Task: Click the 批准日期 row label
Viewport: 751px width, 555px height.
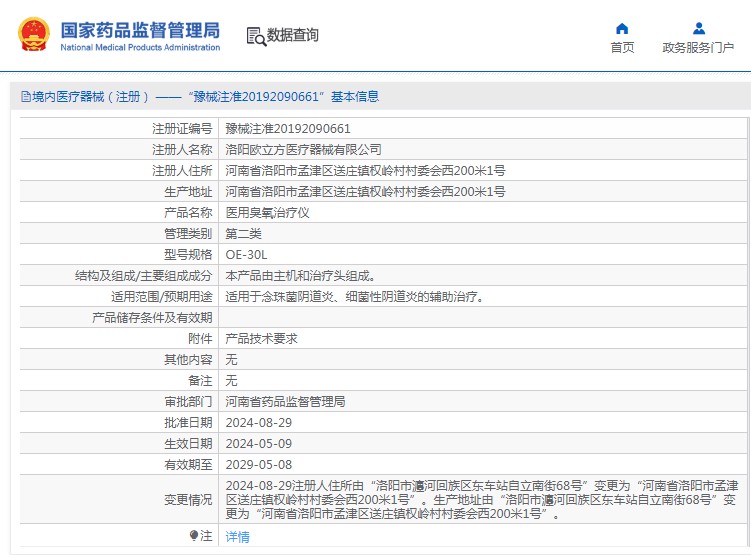Action: (188, 423)
